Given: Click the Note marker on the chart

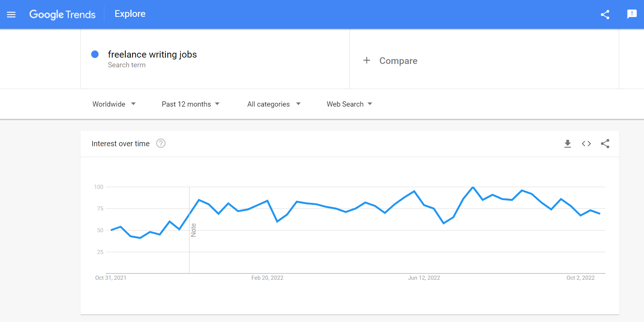Looking at the screenshot, I should [193, 230].
